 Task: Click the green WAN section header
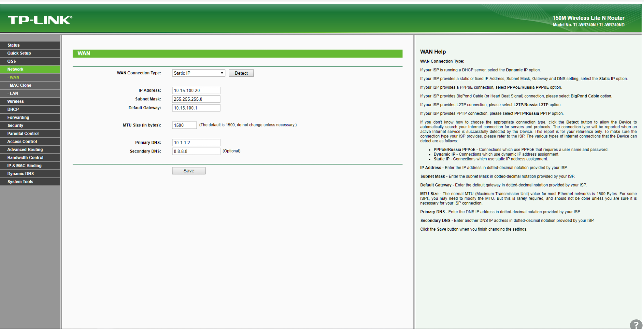click(237, 53)
